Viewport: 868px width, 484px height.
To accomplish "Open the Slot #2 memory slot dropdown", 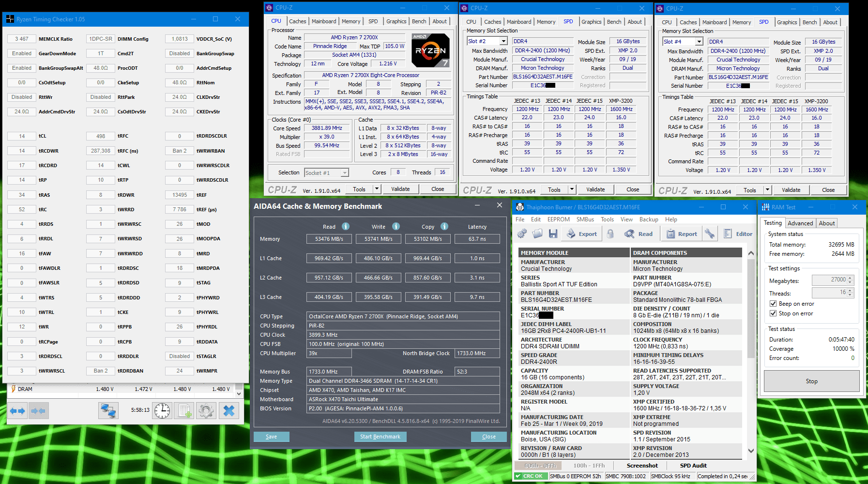I will coord(503,41).
